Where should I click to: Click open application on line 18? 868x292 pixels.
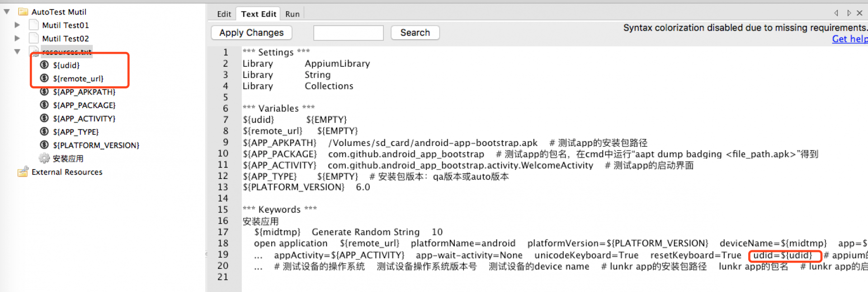(291, 243)
